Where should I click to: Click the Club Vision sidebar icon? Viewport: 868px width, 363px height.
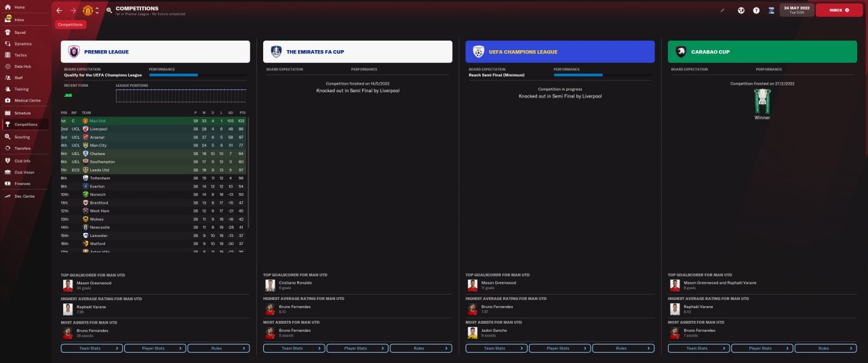click(7, 172)
